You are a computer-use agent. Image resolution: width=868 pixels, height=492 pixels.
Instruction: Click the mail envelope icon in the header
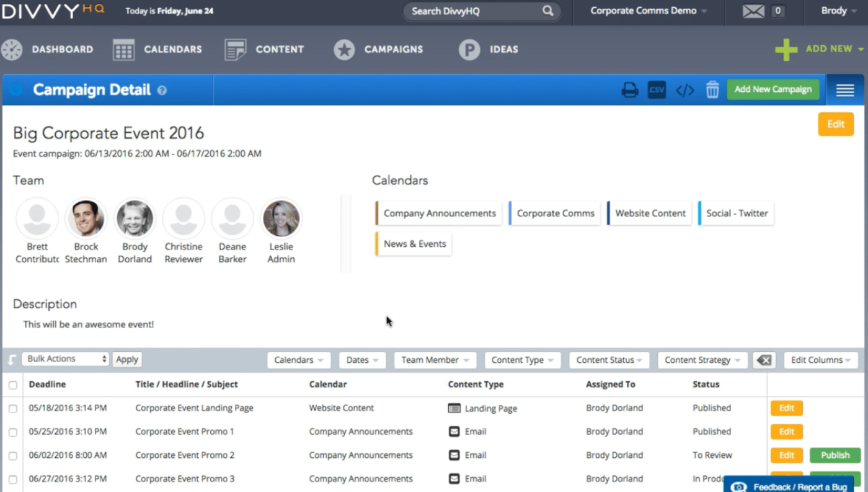753,11
